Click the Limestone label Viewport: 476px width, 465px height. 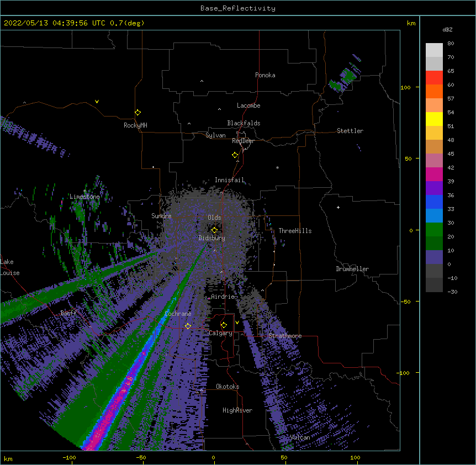tap(84, 197)
